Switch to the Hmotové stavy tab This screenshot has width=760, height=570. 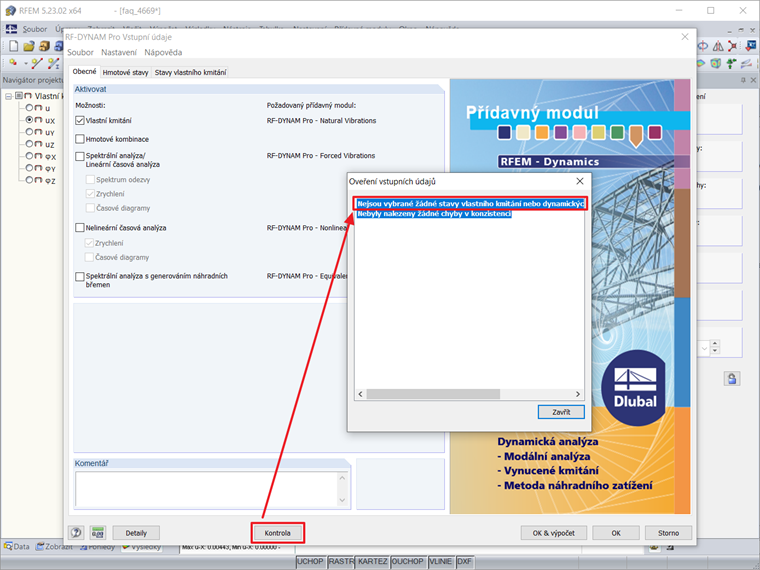click(126, 72)
